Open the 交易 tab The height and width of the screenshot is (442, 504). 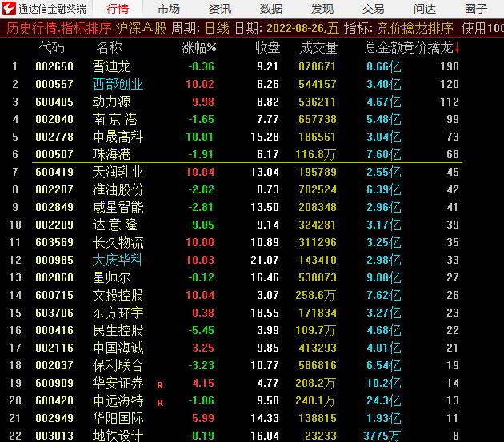[373, 9]
